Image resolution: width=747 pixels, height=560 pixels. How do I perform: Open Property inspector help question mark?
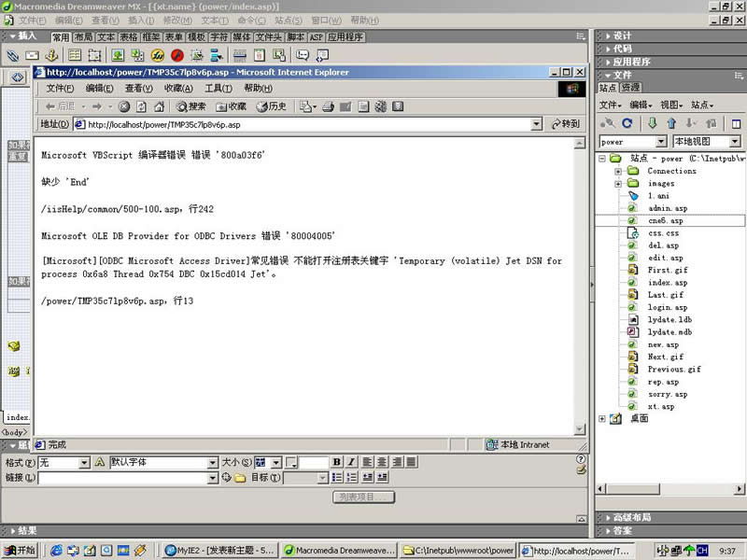[581, 459]
